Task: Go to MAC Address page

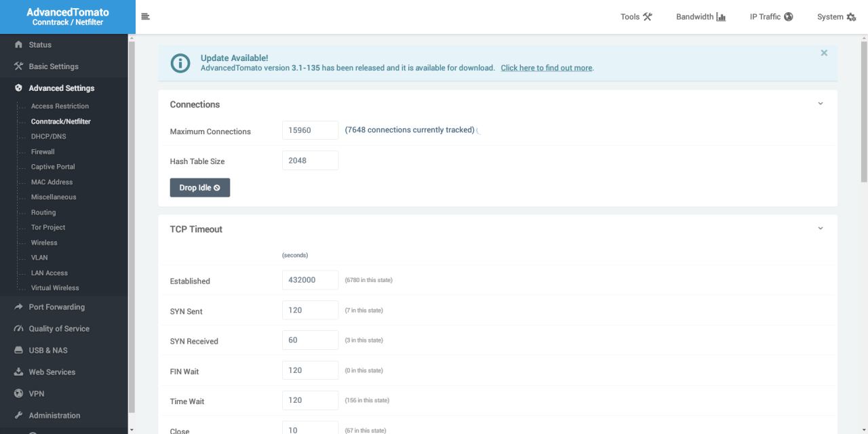Action: [x=52, y=182]
